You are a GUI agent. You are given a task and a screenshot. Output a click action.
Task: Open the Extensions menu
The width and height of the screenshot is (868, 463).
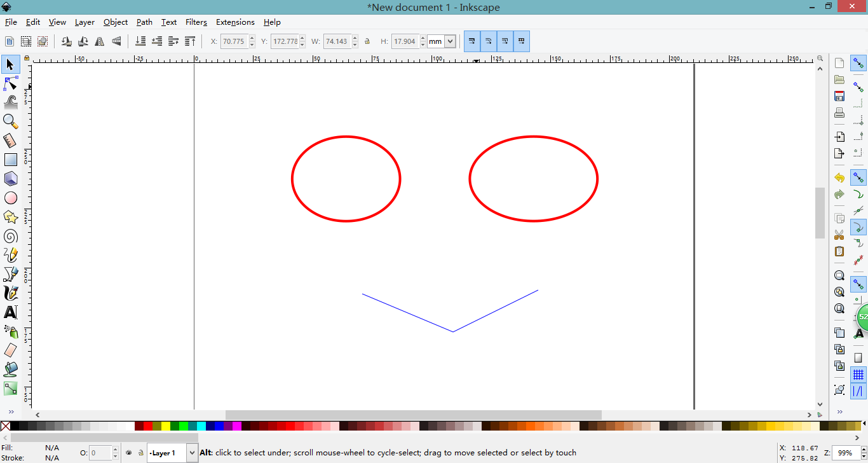pyautogui.click(x=235, y=22)
